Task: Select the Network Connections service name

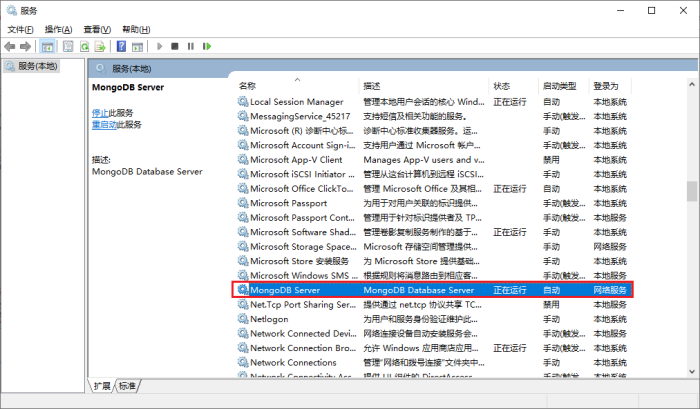Action: pyautogui.click(x=293, y=362)
